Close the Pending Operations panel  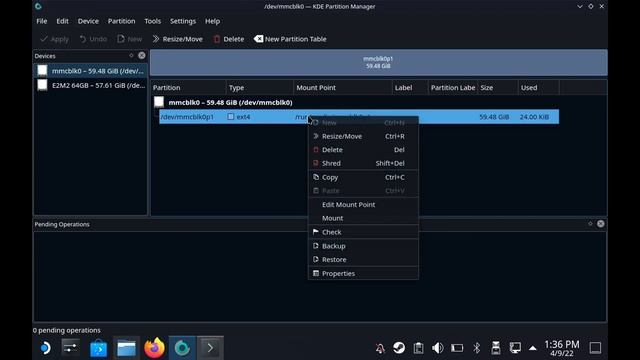(x=600, y=224)
